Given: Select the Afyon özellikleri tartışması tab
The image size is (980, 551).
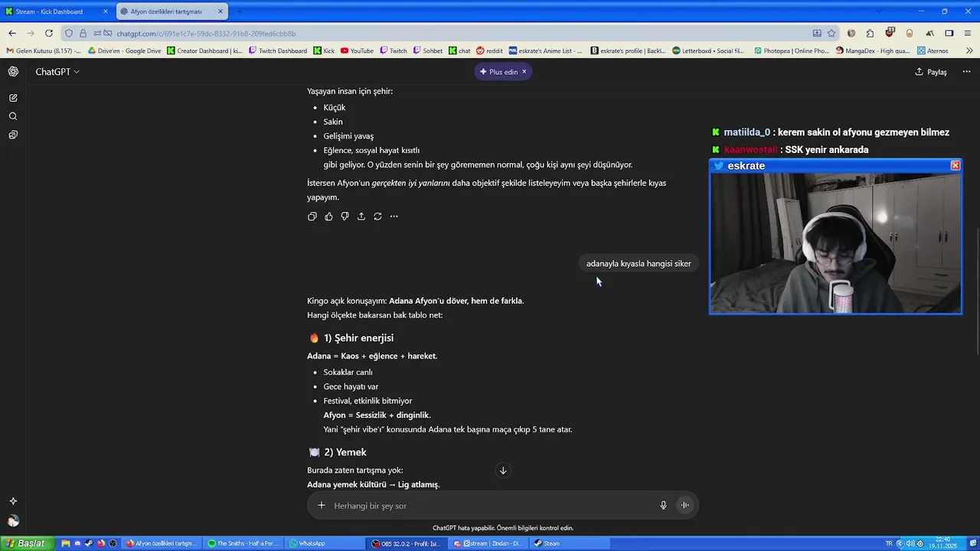Looking at the screenshot, I should point(166,11).
